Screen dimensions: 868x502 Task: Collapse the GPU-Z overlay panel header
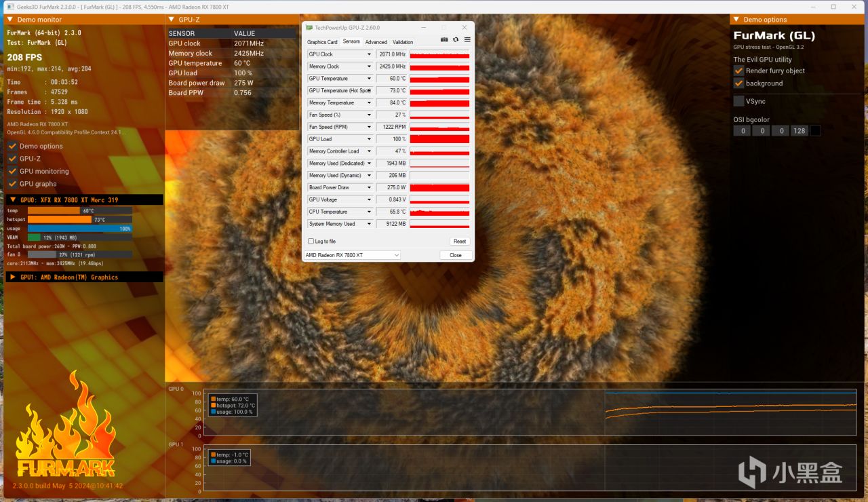coord(172,20)
